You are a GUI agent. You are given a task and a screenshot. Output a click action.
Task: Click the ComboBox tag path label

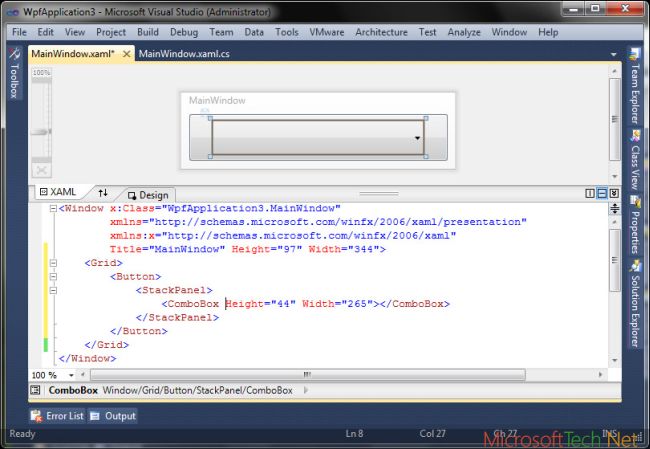pyautogui.click(x=73, y=390)
